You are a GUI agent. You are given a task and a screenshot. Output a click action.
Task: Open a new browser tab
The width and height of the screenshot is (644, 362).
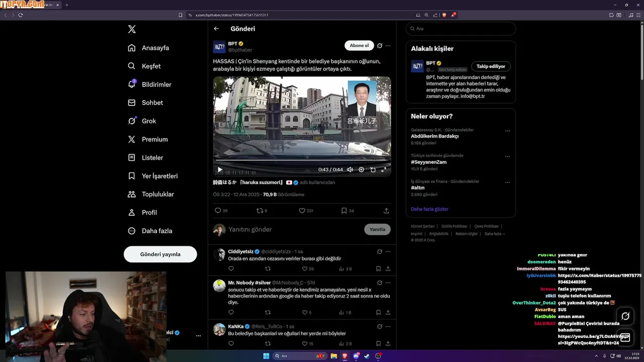coord(67,5)
